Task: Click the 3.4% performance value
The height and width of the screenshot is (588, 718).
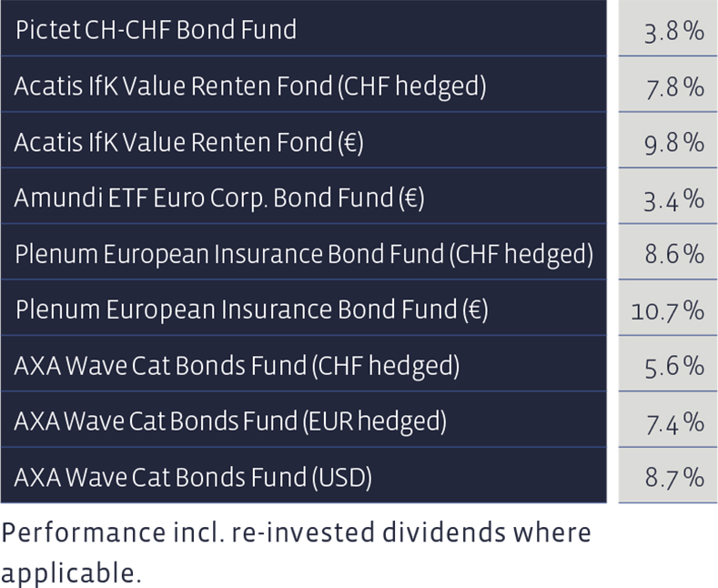Action: 674,200
